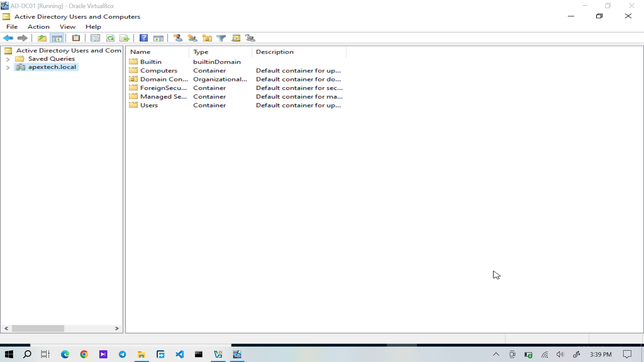Select the Users container row

pos(149,106)
